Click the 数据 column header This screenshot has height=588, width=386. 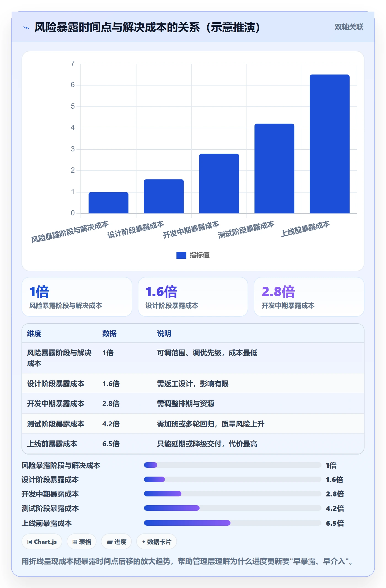[109, 333]
